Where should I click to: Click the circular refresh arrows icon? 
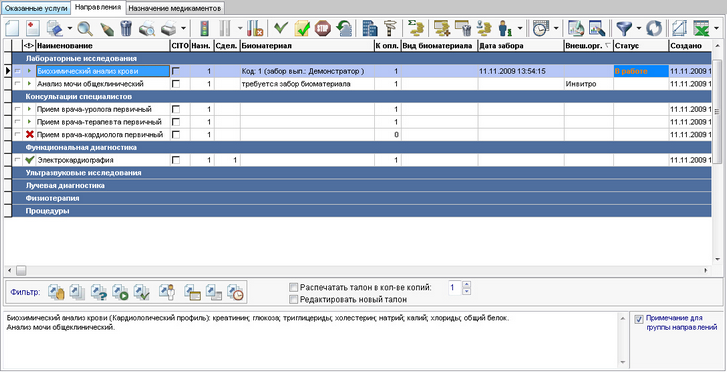654,29
